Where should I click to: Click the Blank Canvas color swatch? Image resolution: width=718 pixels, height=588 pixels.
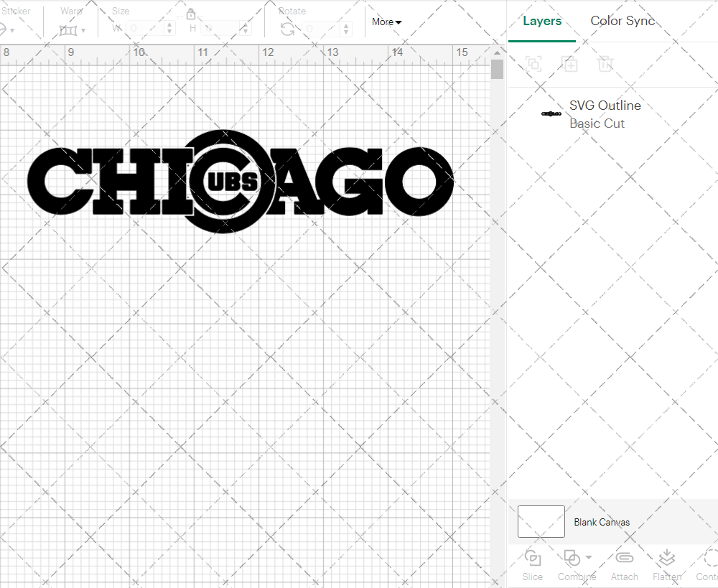pos(541,522)
